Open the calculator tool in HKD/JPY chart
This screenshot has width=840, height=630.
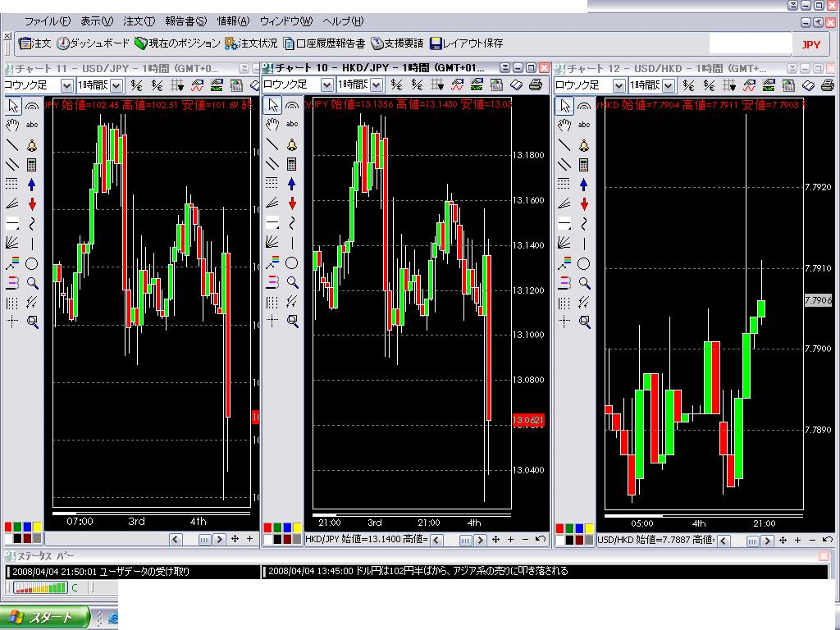(292, 163)
